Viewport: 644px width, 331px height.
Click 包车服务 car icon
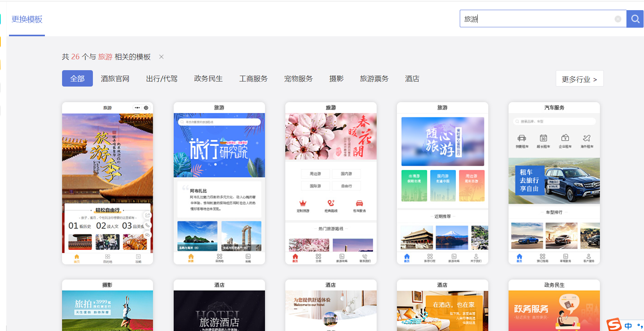(x=359, y=203)
